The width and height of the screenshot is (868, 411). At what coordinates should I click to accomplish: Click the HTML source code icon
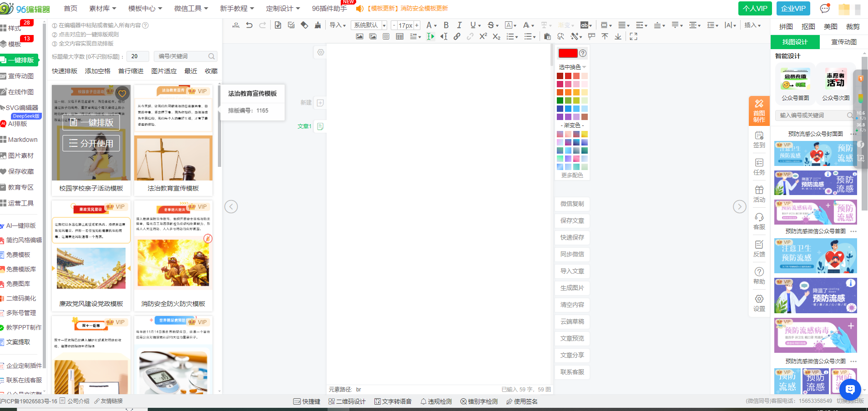[236, 25]
